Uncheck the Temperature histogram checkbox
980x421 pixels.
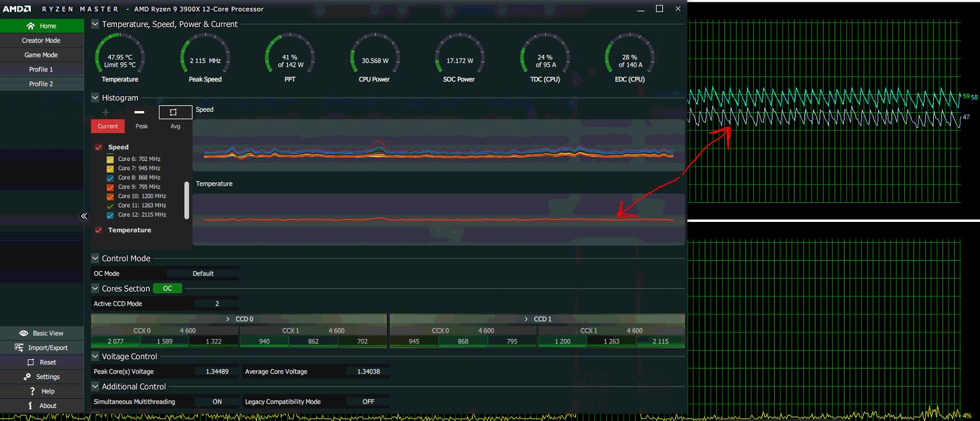(x=99, y=230)
